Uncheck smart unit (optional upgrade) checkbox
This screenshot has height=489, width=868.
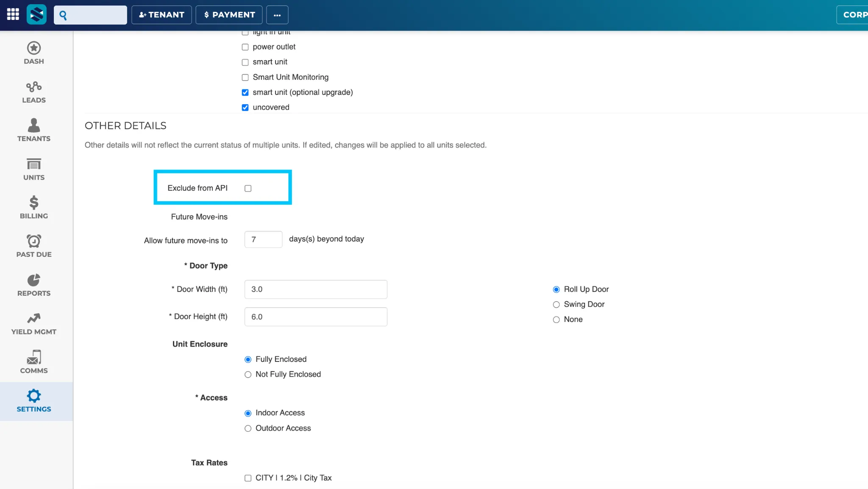point(245,92)
